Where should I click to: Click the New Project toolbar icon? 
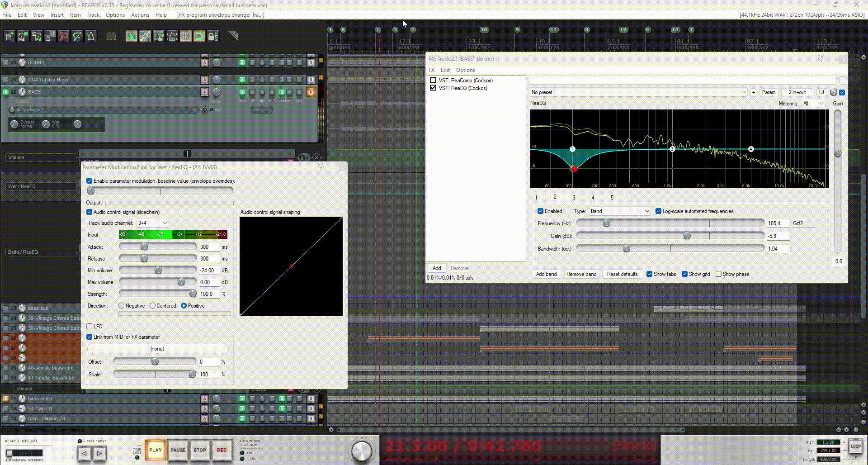9,36
